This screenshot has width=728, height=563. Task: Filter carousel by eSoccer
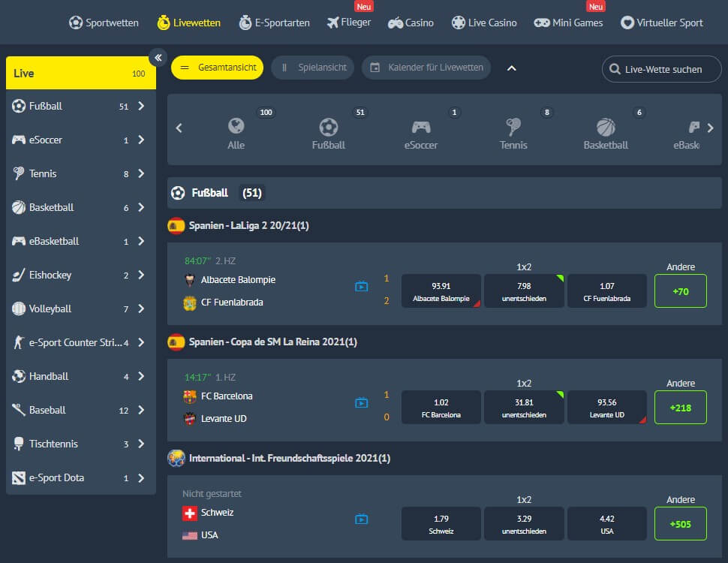point(420,133)
